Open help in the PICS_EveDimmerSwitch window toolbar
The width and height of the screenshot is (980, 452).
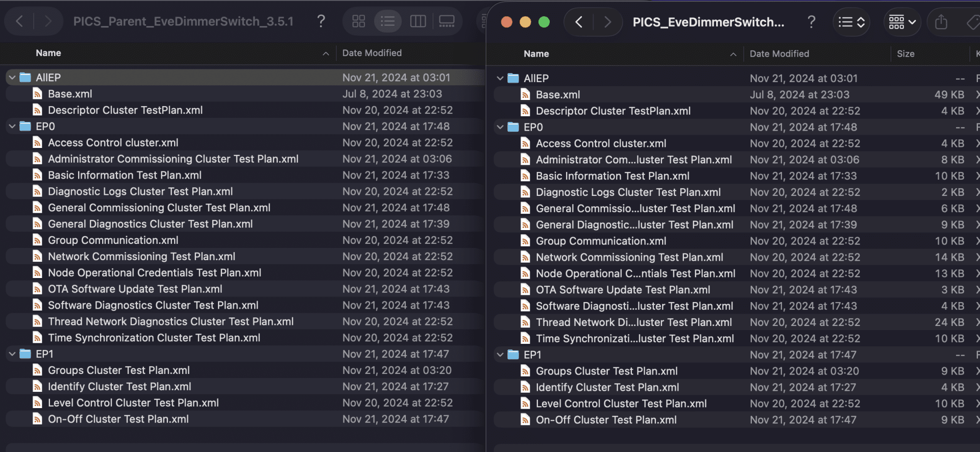click(811, 22)
